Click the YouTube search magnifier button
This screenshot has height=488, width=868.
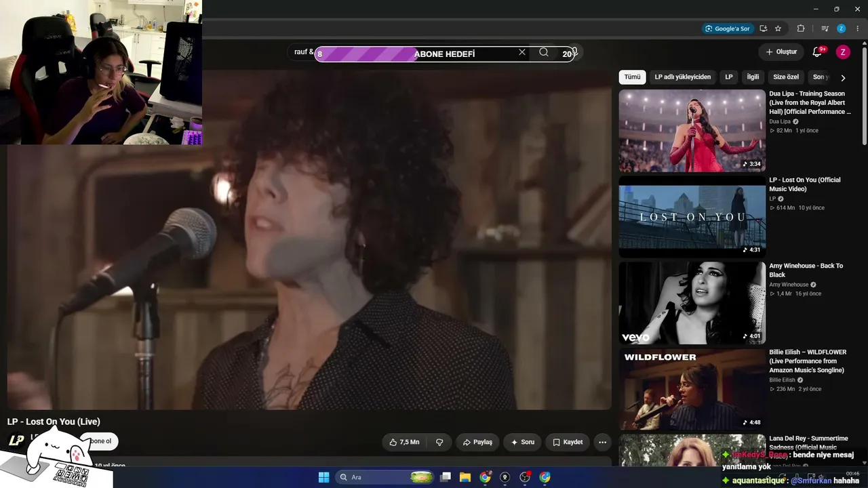(544, 52)
